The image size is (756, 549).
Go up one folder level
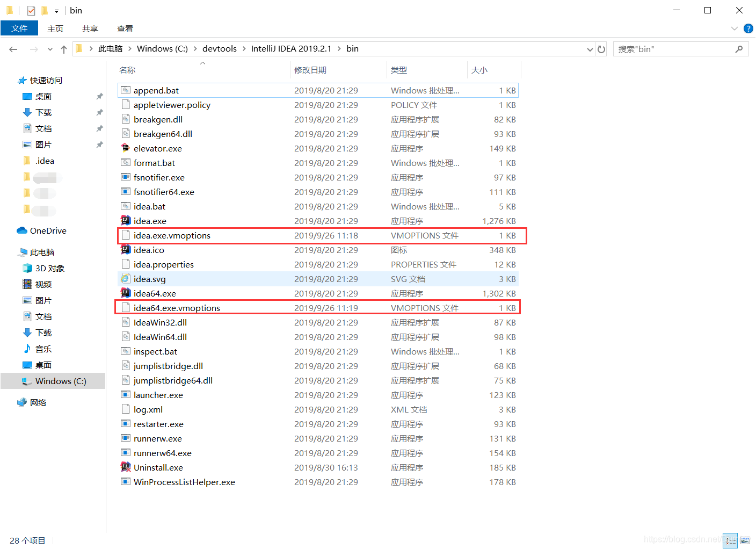coord(64,49)
